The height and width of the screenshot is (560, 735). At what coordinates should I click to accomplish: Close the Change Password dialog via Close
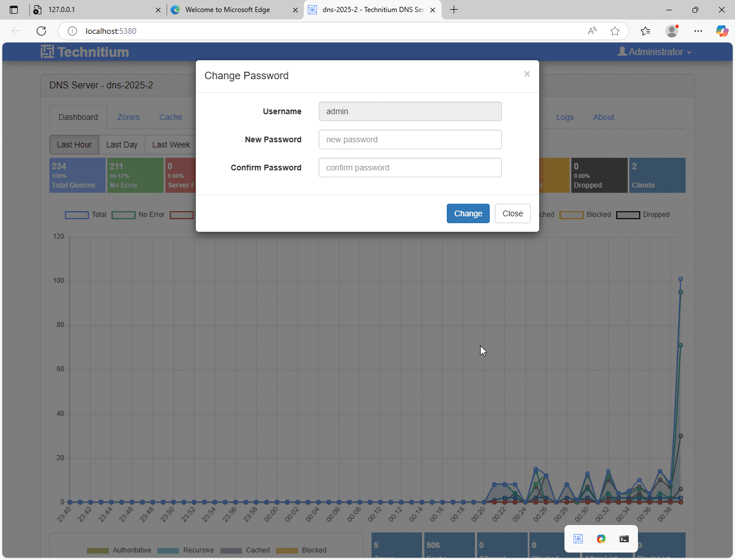pyautogui.click(x=512, y=213)
